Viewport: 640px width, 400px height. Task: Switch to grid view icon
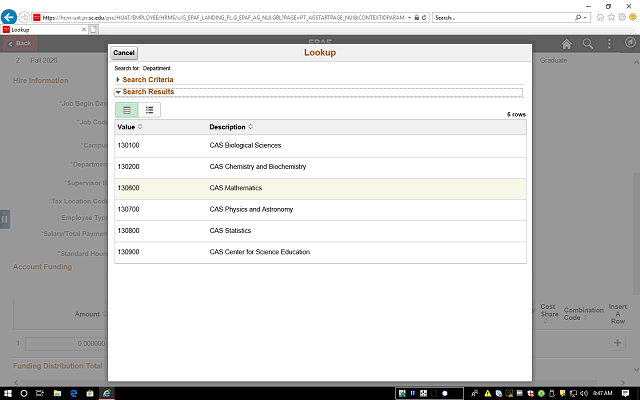tap(127, 110)
